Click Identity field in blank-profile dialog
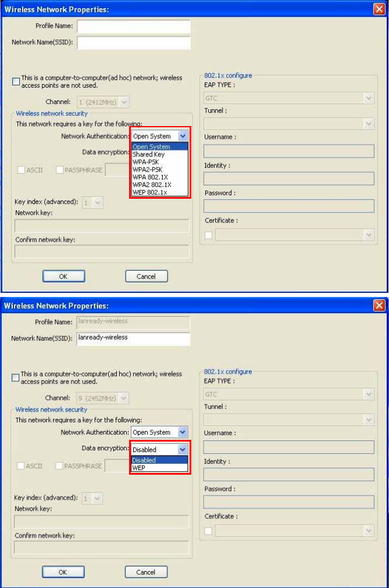 point(289,178)
